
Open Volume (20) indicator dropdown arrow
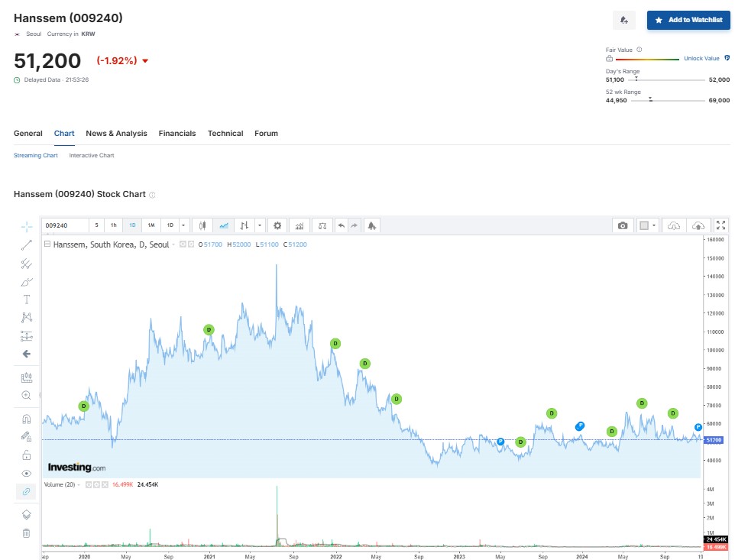click(x=79, y=484)
